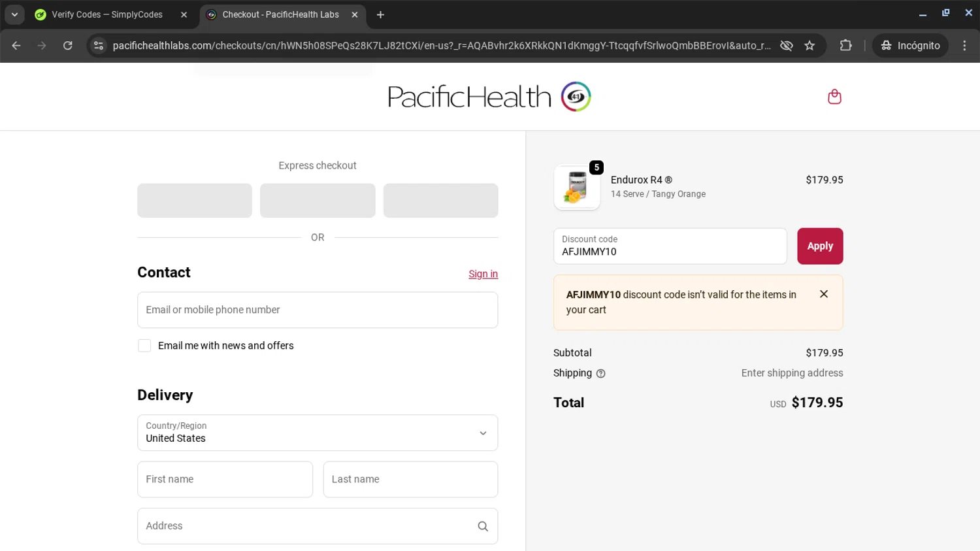Image resolution: width=980 pixels, height=551 pixels.
Task: Click the Endurox R4 line price $179.95
Action: (825, 180)
